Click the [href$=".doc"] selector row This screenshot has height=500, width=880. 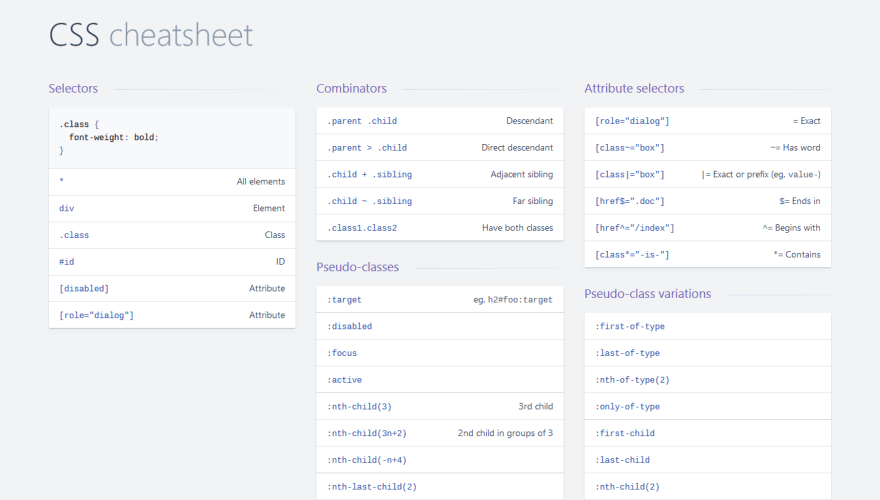click(x=707, y=201)
